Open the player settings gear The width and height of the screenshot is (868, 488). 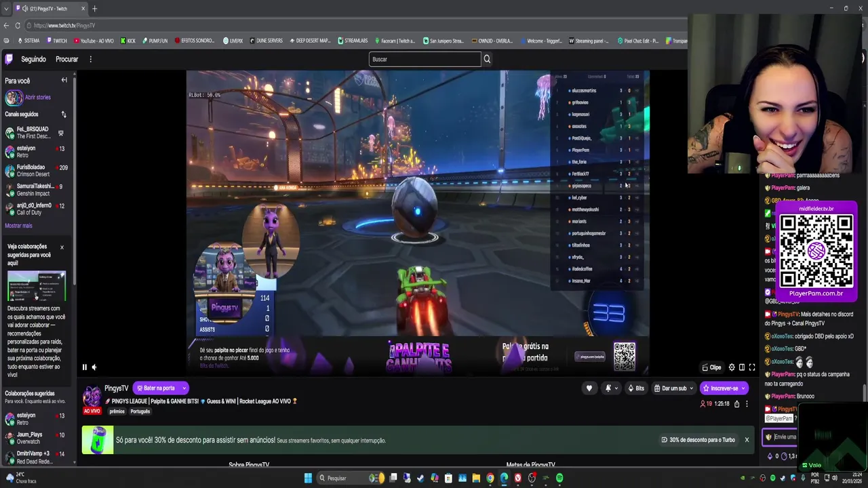pos(732,367)
